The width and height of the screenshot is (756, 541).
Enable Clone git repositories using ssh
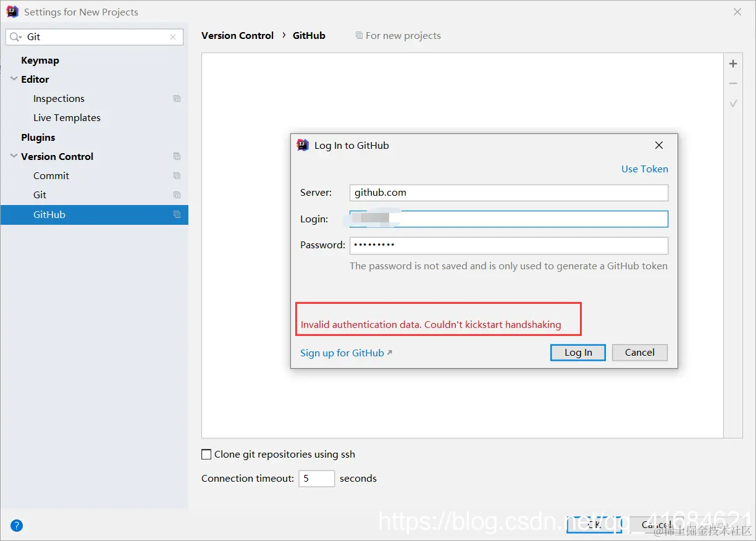pos(207,455)
